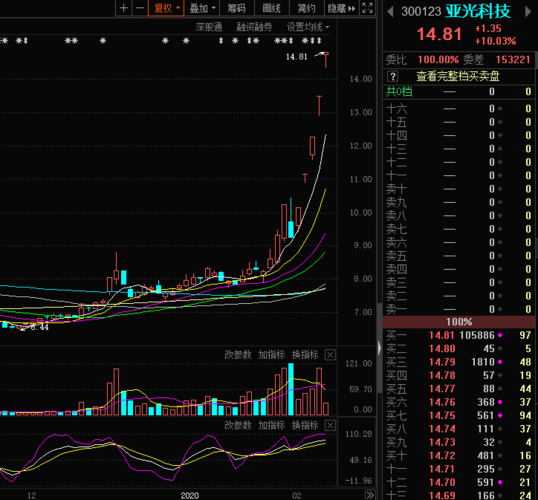Viewport: 538px width, 500px height.
Task: Click the 2020 date axis label
Action: coord(190,496)
